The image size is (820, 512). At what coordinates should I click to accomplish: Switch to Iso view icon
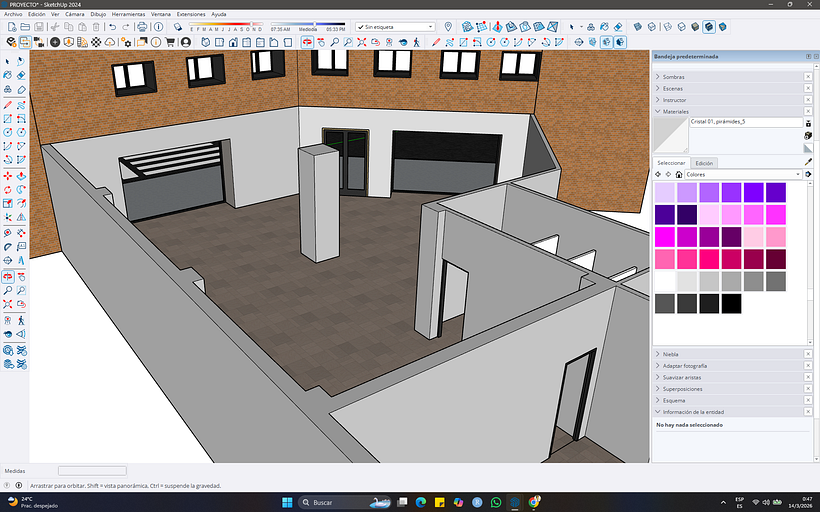point(206,42)
